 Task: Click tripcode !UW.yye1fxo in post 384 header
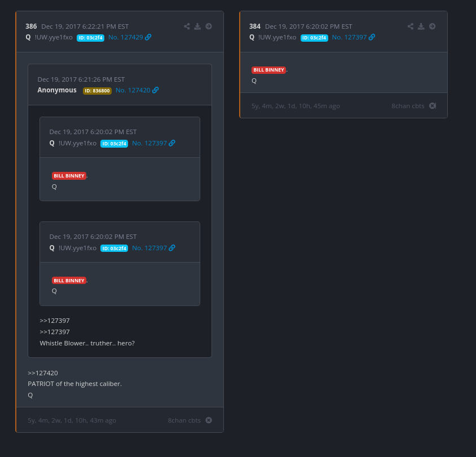click(x=277, y=37)
